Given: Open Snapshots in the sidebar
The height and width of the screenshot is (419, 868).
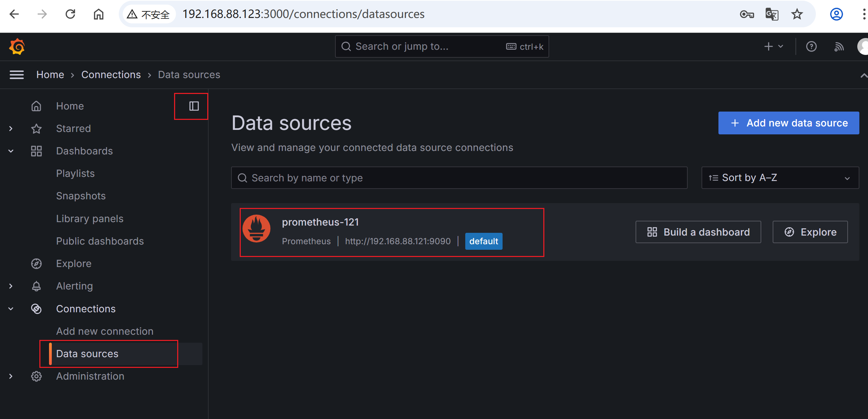Looking at the screenshot, I should pos(81,196).
